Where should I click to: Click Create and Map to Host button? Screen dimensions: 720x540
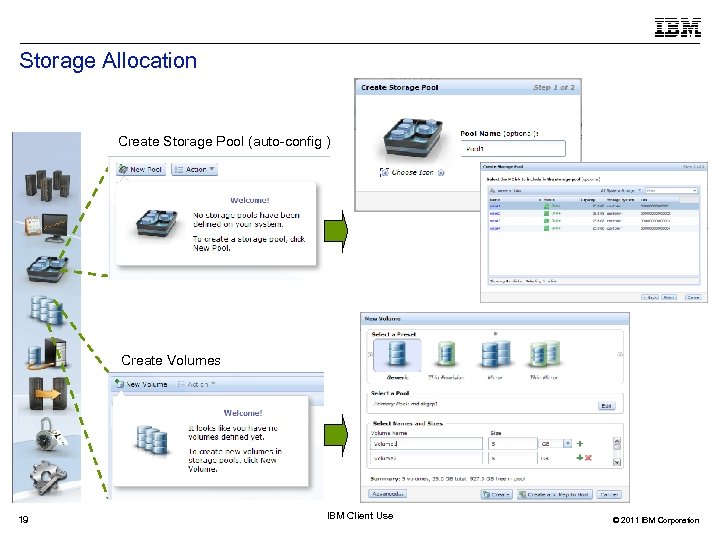(555, 495)
